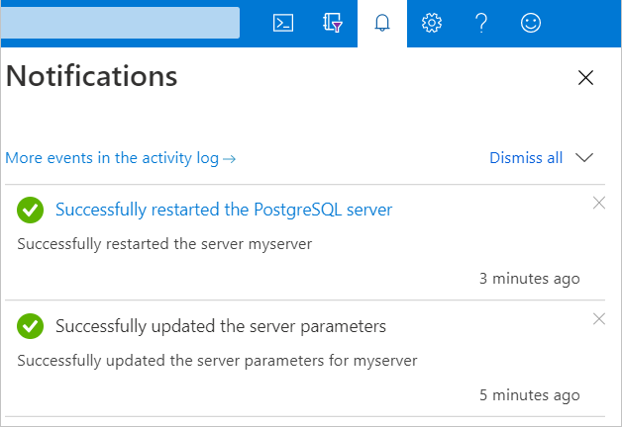Close the Notifications panel
Viewport: 622px width, 427px height.
(586, 78)
